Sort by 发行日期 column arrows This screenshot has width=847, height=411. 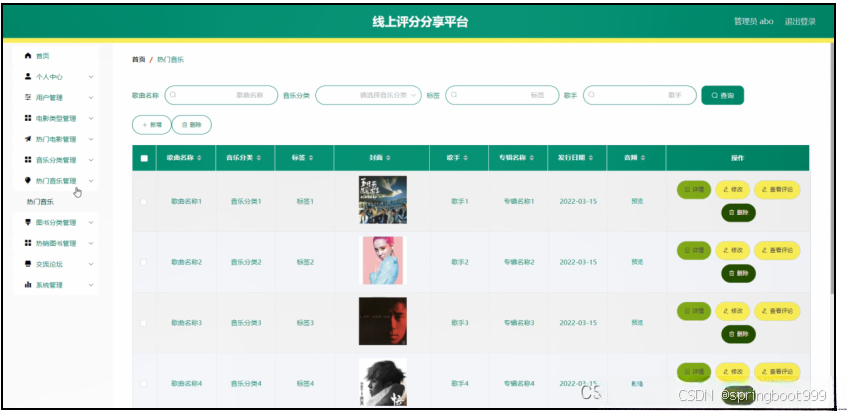[x=590, y=158]
